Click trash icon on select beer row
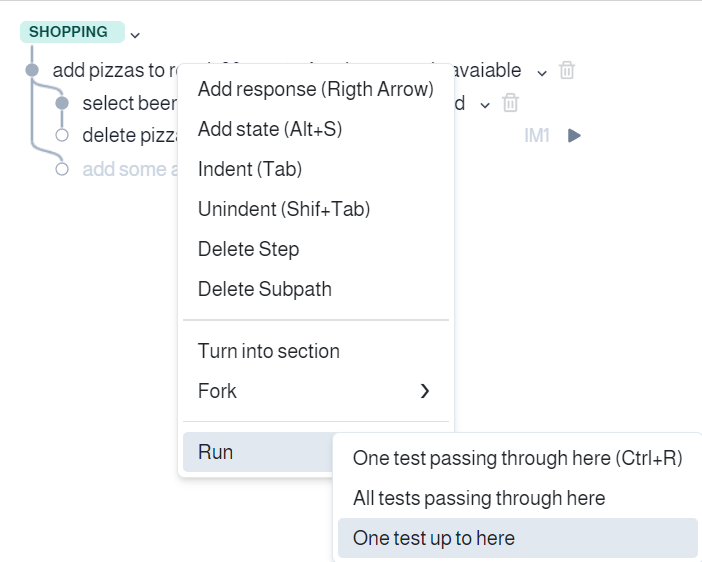 pos(510,103)
